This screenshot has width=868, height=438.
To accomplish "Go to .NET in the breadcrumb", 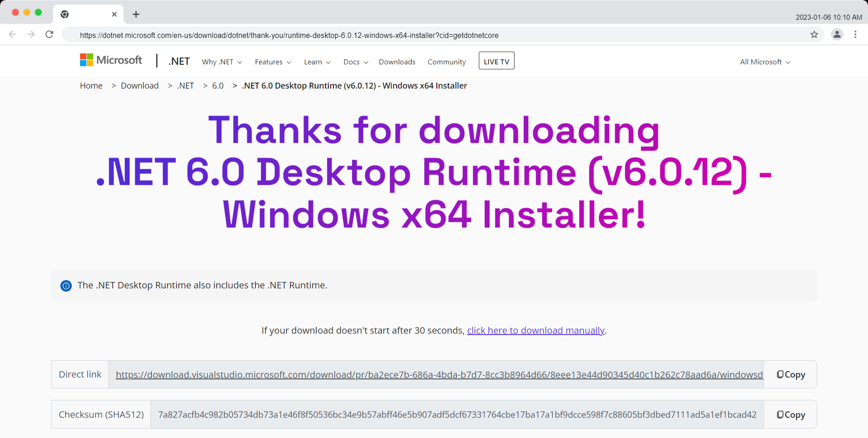I will coord(186,85).
